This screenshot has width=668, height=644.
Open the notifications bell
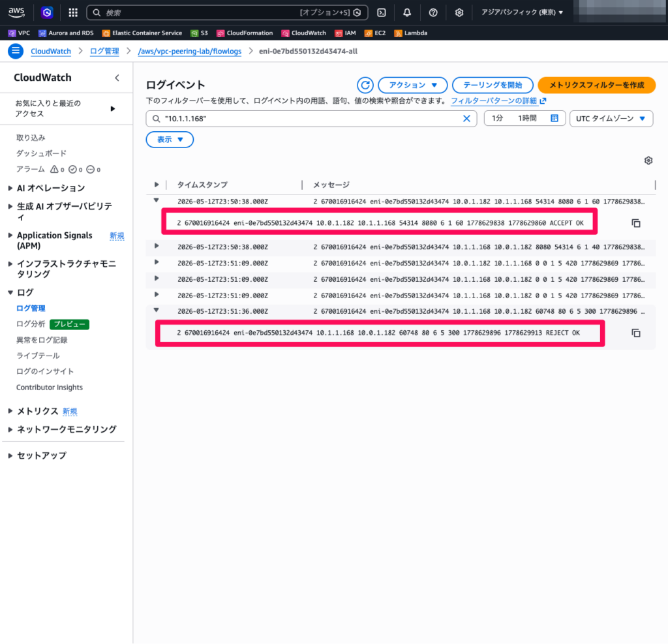click(407, 13)
